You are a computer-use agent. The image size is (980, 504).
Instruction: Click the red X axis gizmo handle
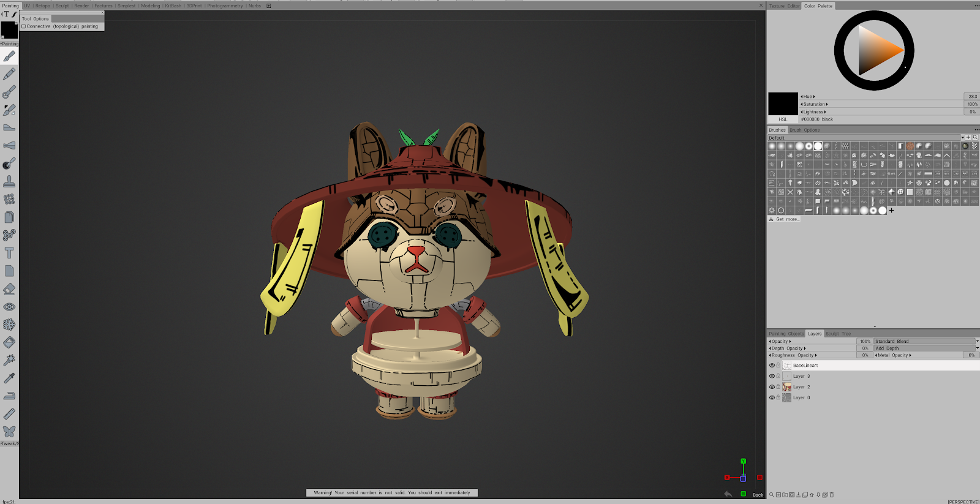(x=727, y=477)
